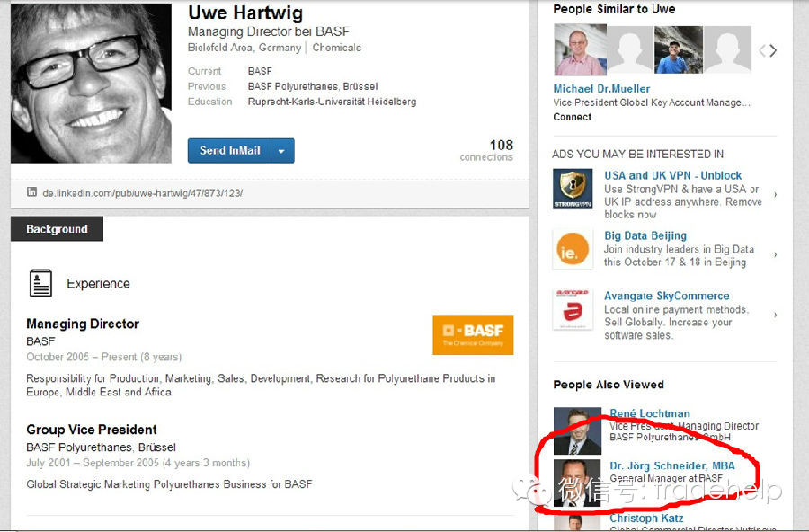This screenshot has width=809, height=532.
Task: Expand the Avangate SkyCommerce ad chevron
Action: pyautogui.click(x=775, y=315)
